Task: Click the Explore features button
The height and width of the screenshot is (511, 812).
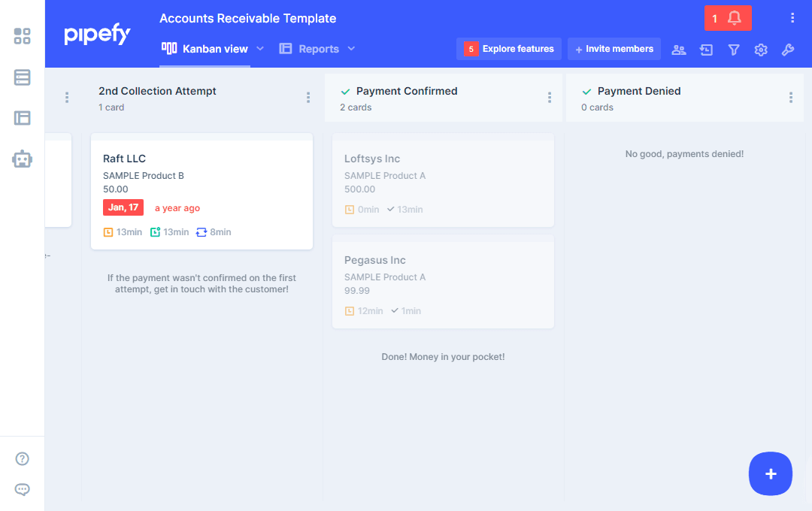Action: 509,49
